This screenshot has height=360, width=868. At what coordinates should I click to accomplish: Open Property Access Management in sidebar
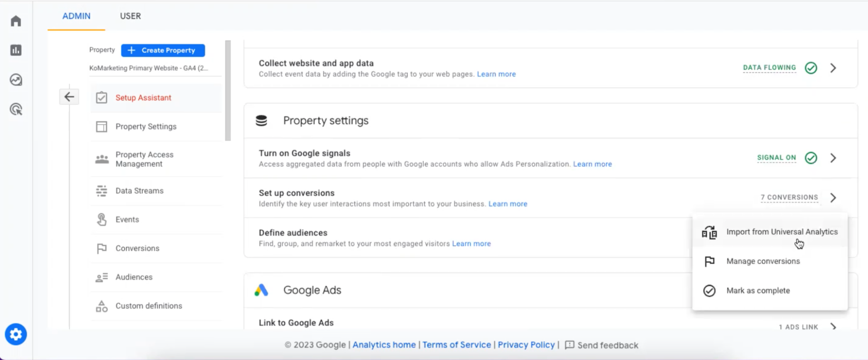(156, 159)
